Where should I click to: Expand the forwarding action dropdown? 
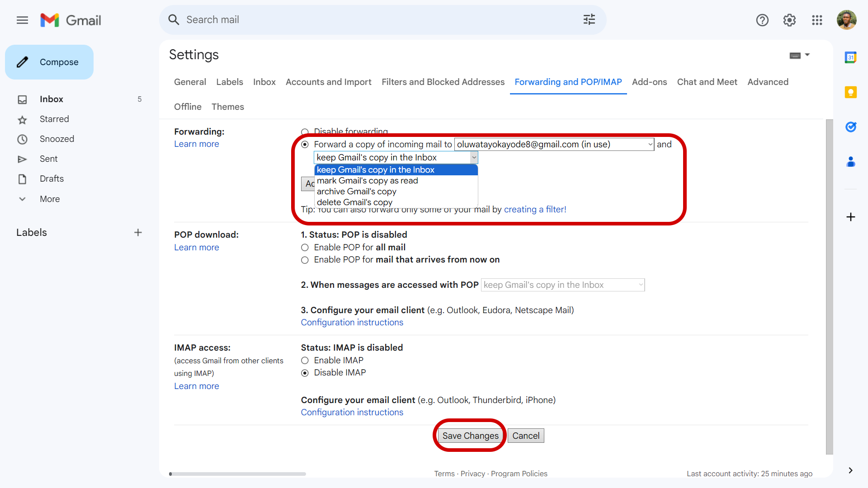coord(395,157)
